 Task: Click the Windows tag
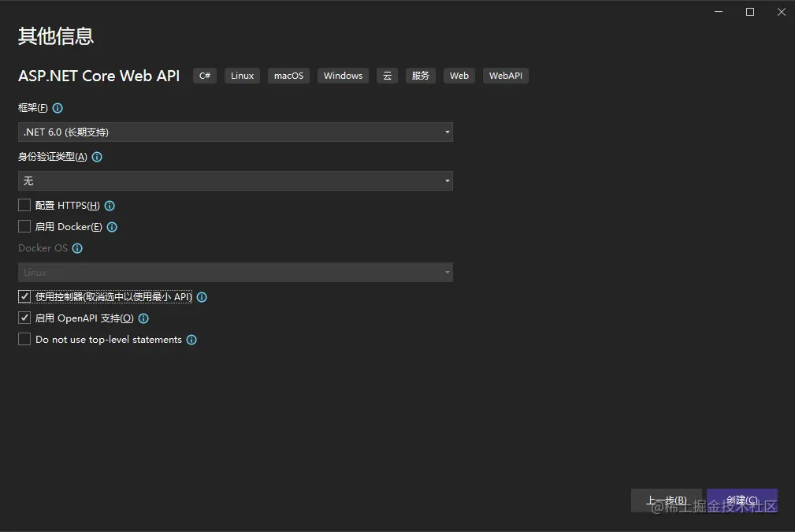[344, 76]
